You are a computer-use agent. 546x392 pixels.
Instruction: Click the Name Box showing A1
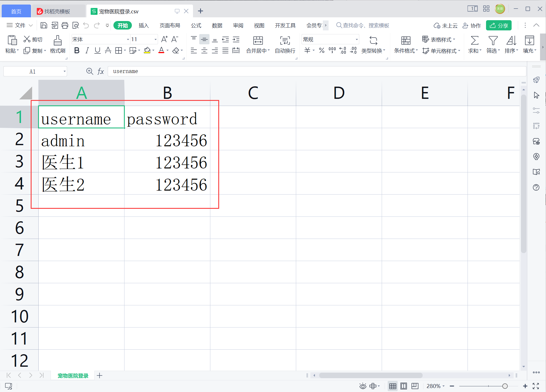click(x=33, y=72)
